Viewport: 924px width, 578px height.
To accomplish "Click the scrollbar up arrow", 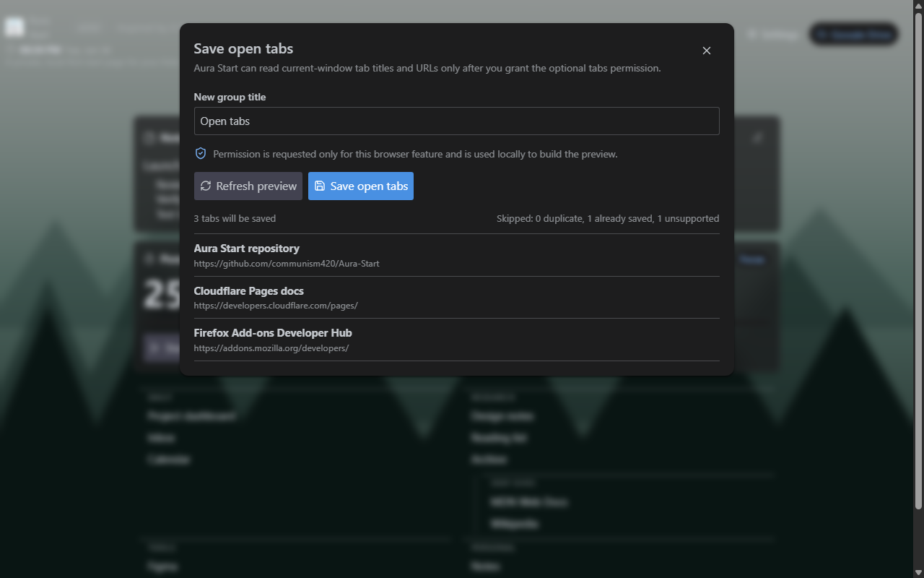I will pos(918,6).
